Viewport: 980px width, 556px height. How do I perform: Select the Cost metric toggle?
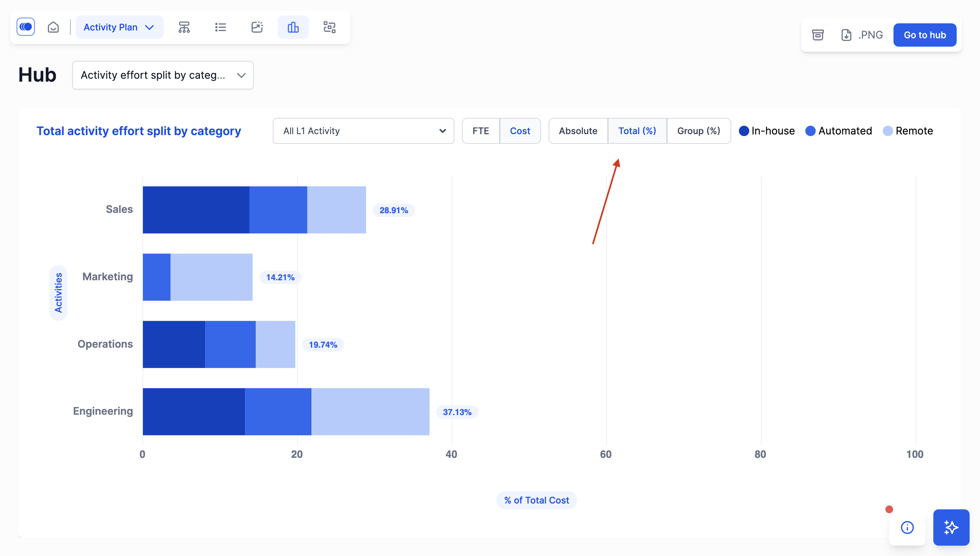[519, 131]
